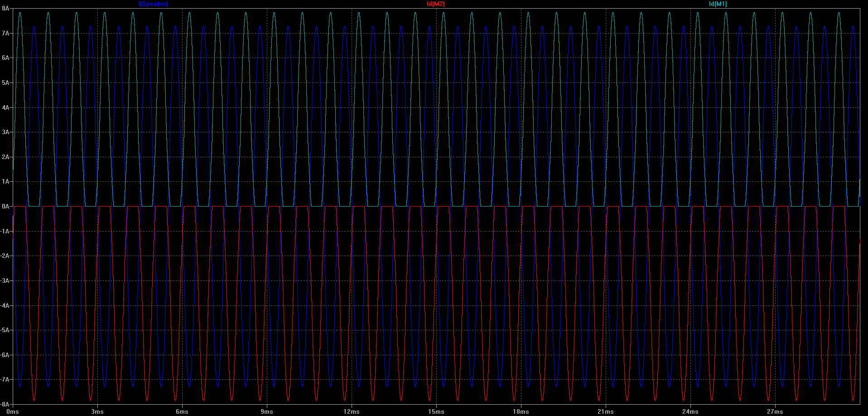Click the 2A vertical axis label
This screenshot has height=416, width=868.
point(5,157)
